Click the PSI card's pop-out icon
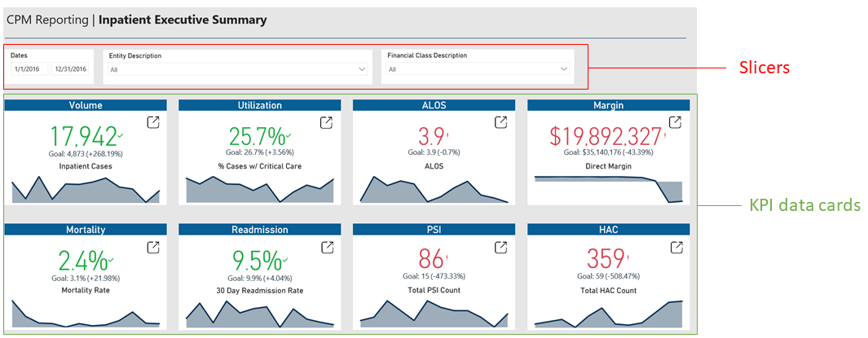Screen dimensions: 868x338 [x=501, y=247]
